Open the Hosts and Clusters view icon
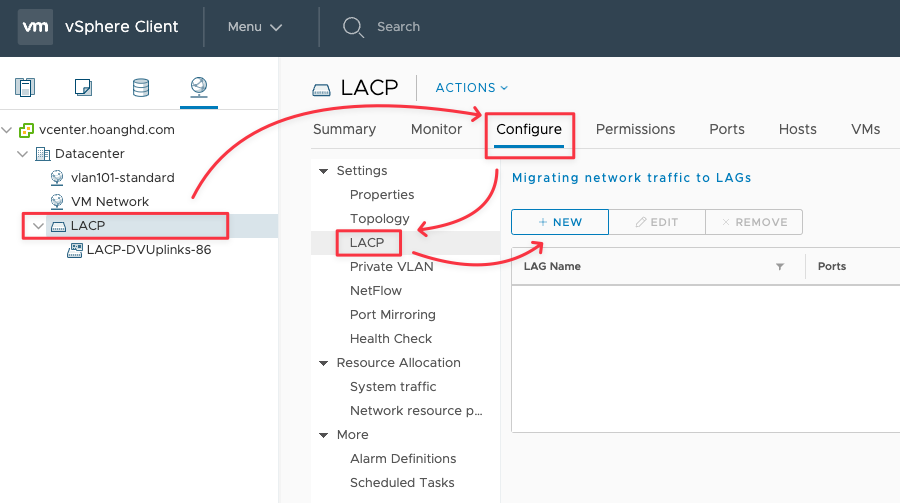 click(x=25, y=87)
